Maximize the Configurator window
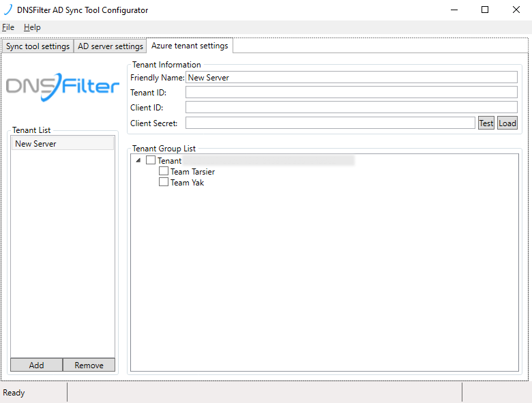This screenshot has height=403, width=532. (485, 10)
